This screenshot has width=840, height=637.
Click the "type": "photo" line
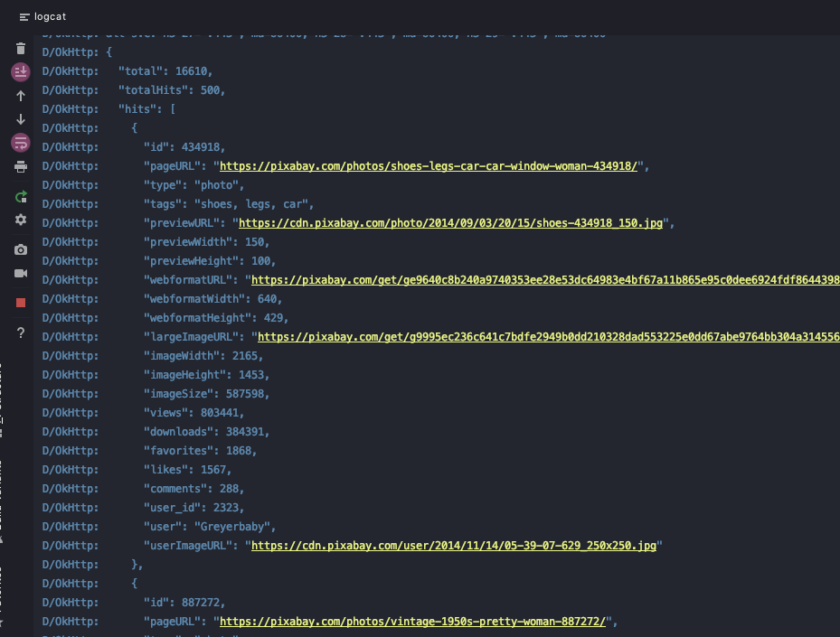pyautogui.click(x=193, y=184)
